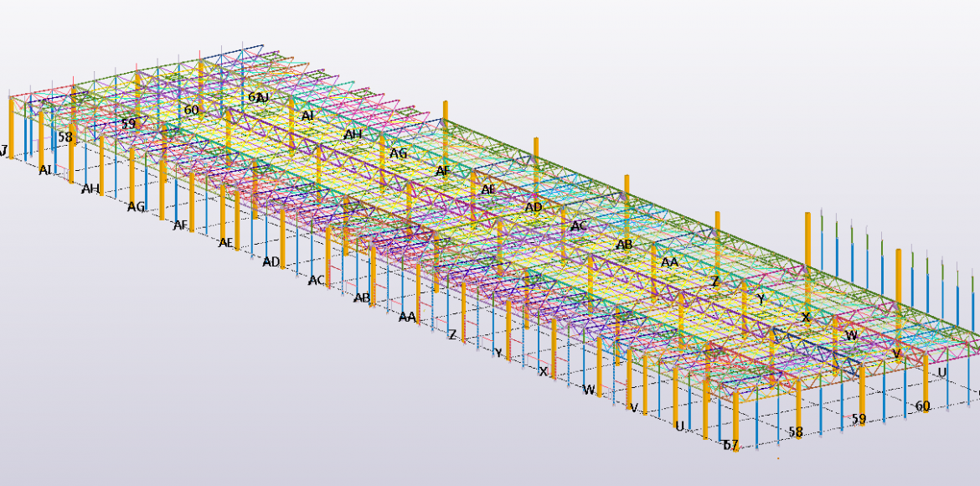
Task: Select the 57 grid label at the bottom corner
Action: pos(730,445)
